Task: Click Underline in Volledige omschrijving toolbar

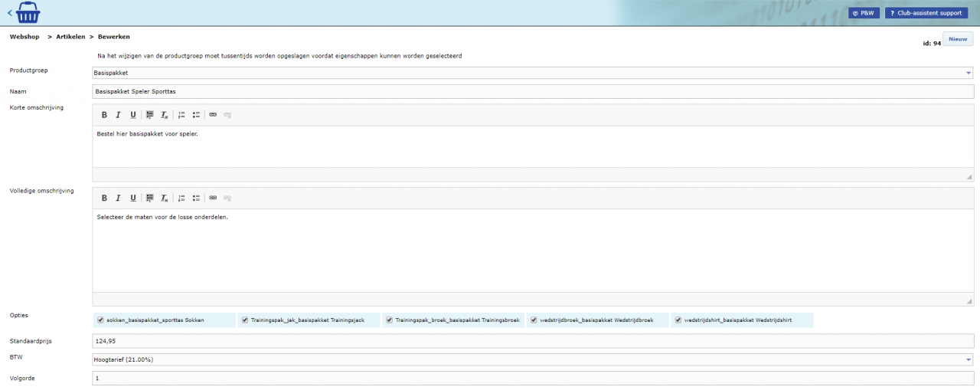Action: click(x=132, y=198)
